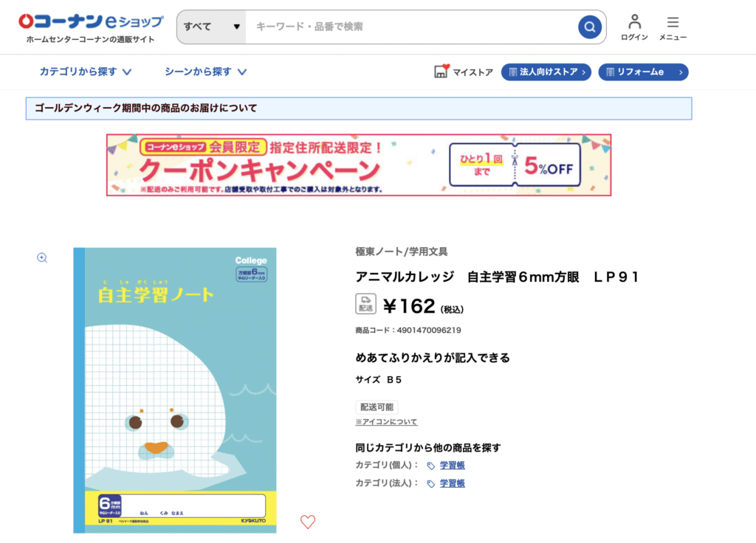Select the 極東ノート/学用文具 brand text
This screenshot has width=756, height=543.
(401, 252)
